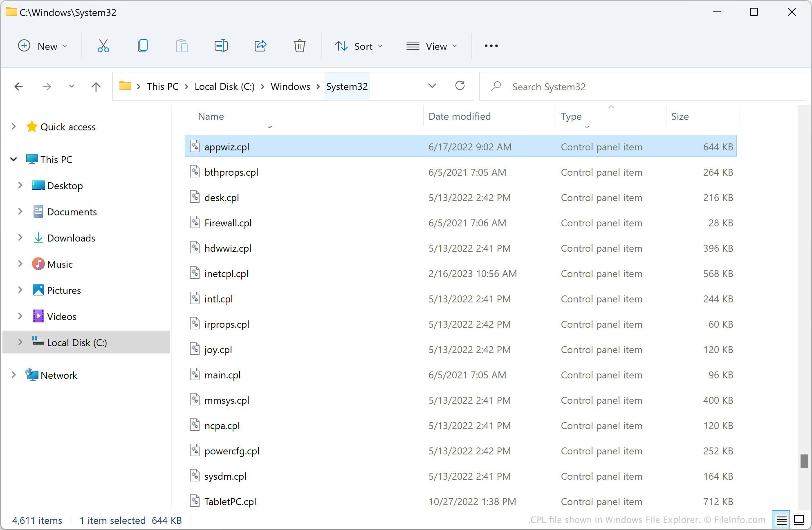Select the irprops.cpl file

point(460,324)
